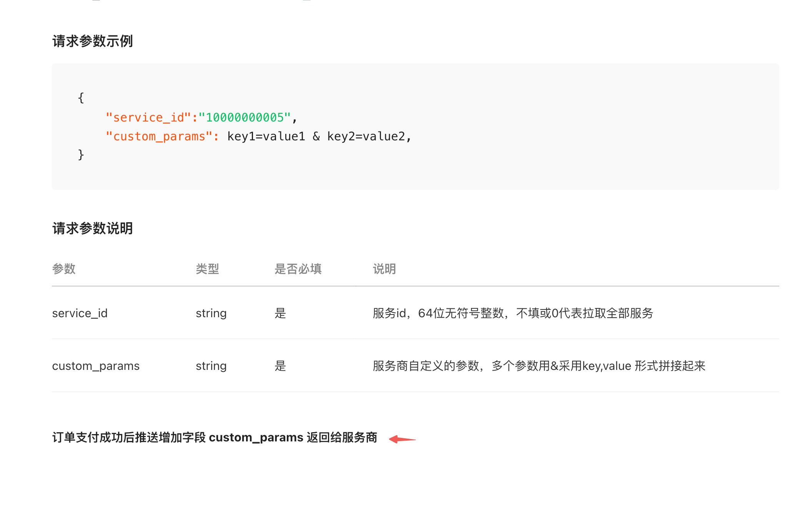
Task: Click key1=value1 & key2=value2 text
Action: pyautogui.click(x=319, y=136)
